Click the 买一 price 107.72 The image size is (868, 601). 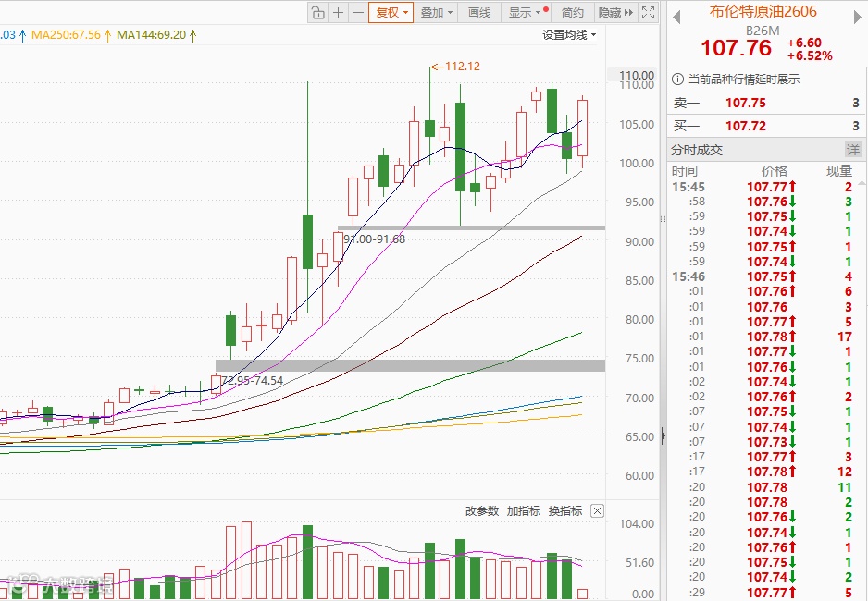(x=746, y=126)
